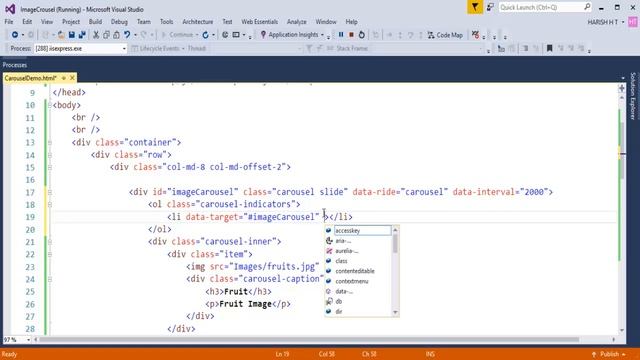The image size is (640, 360).
Task: Click the Paste toolbar icon
Action: [x=116, y=35]
